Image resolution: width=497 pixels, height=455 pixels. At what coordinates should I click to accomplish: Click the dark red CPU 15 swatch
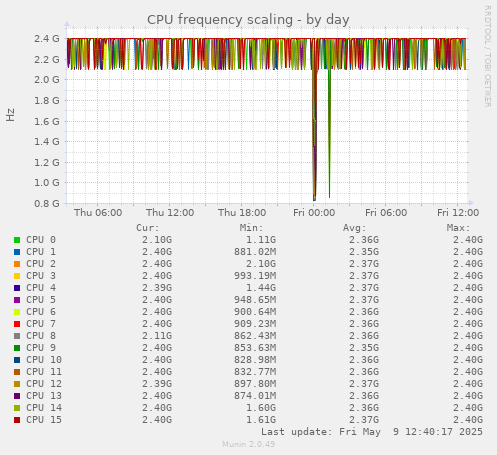tap(17, 420)
